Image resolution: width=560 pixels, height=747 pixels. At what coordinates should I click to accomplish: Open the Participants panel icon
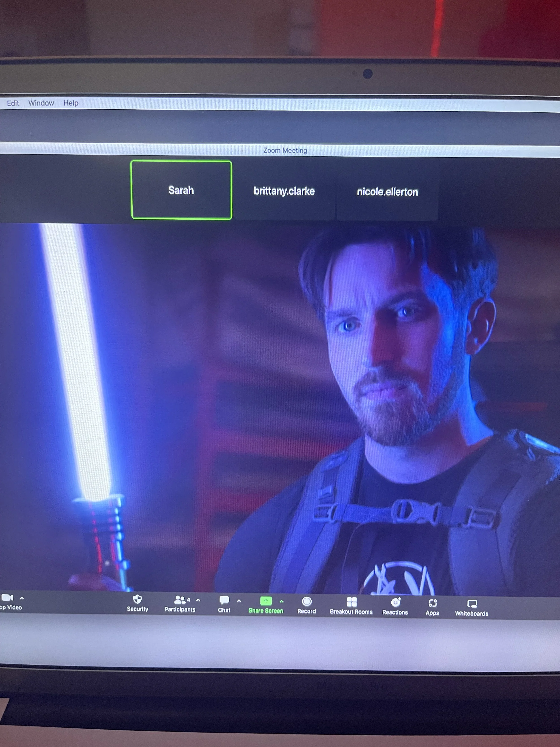coord(180,600)
